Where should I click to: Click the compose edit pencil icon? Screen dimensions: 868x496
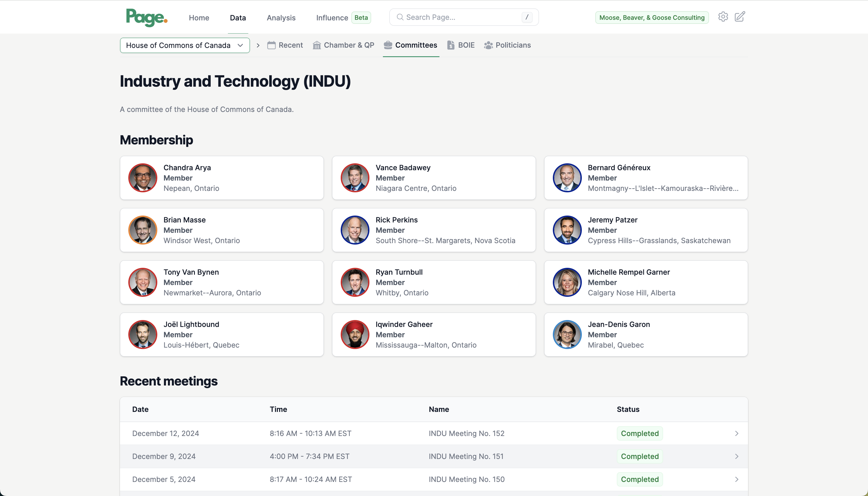pos(740,17)
